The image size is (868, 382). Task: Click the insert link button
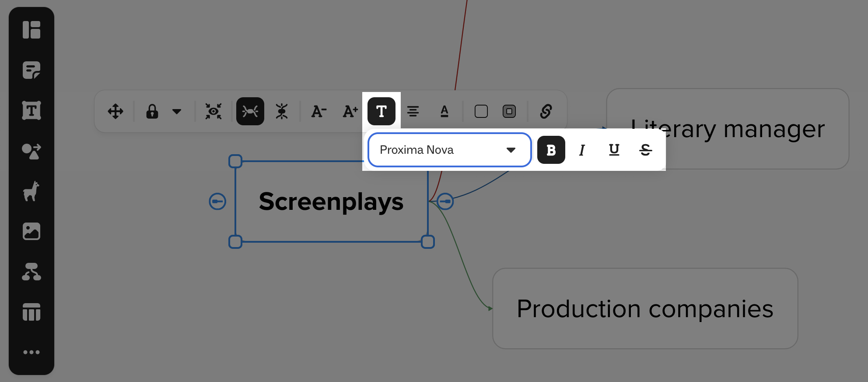[546, 111]
